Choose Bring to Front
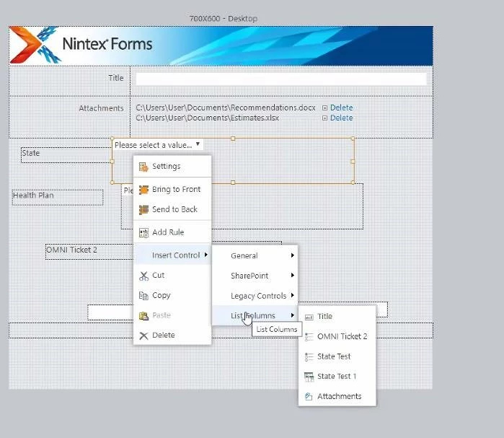504x438 pixels. tap(172, 189)
